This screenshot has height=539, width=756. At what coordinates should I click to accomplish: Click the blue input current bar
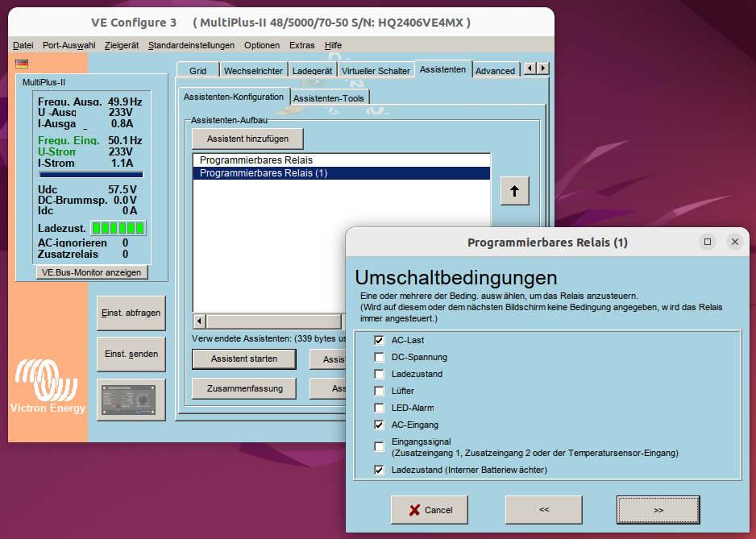click(x=91, y=175)
